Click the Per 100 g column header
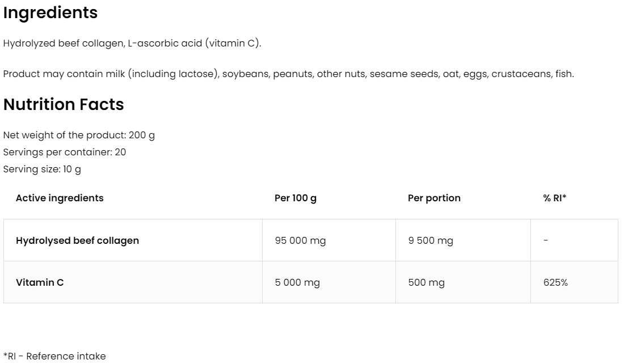624x364 pixels. tap(296, 198)
